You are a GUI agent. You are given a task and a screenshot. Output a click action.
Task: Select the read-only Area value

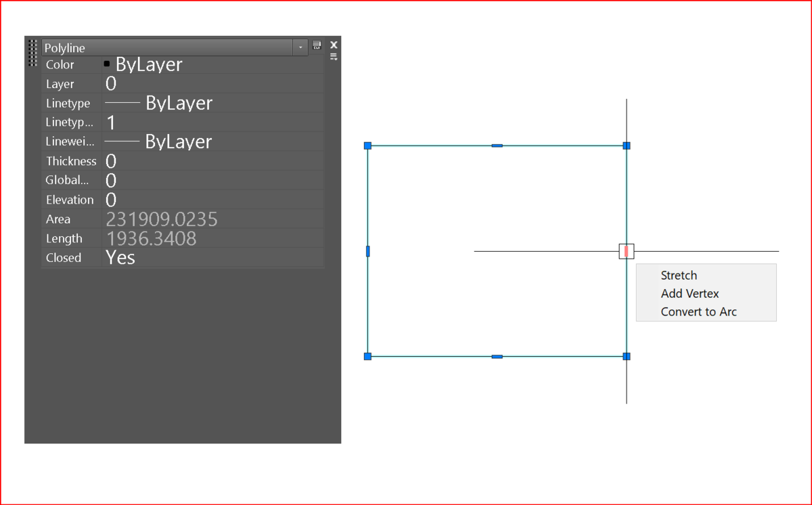(160, 219)
